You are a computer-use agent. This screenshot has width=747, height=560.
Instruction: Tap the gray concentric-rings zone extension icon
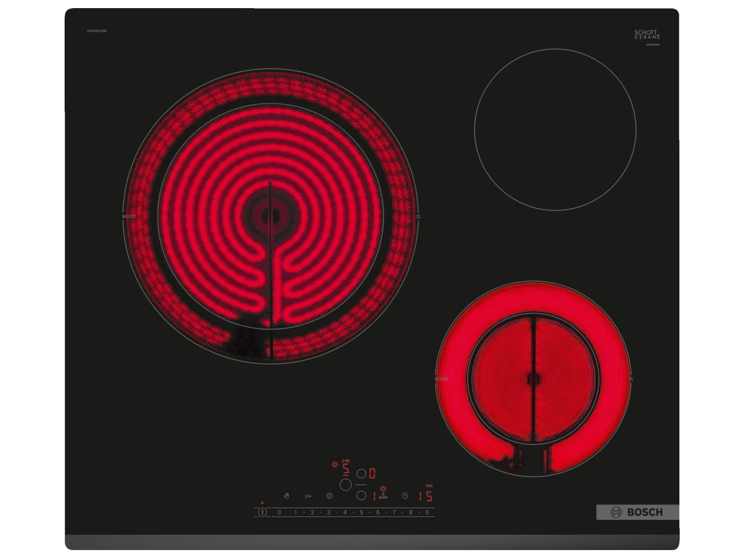[329, 496]
